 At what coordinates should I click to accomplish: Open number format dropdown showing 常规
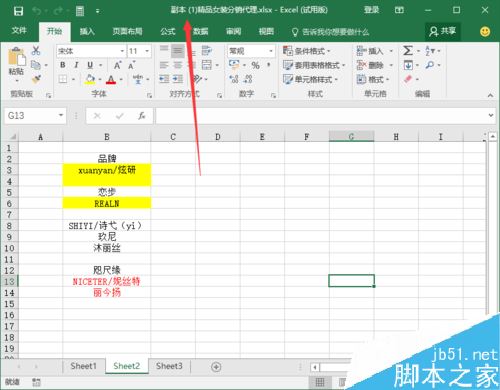[271, 51]
